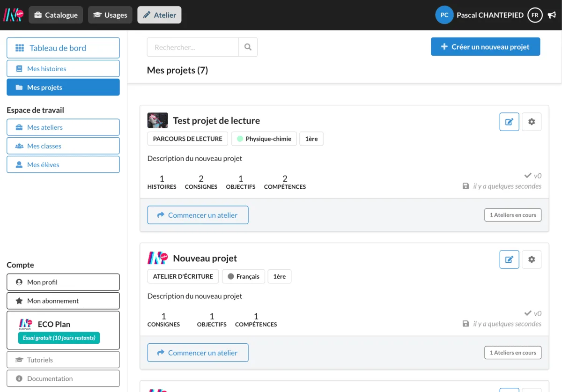562x392 pixels.
Task: Open Mes élèves workspace
Action: point(63,164)
